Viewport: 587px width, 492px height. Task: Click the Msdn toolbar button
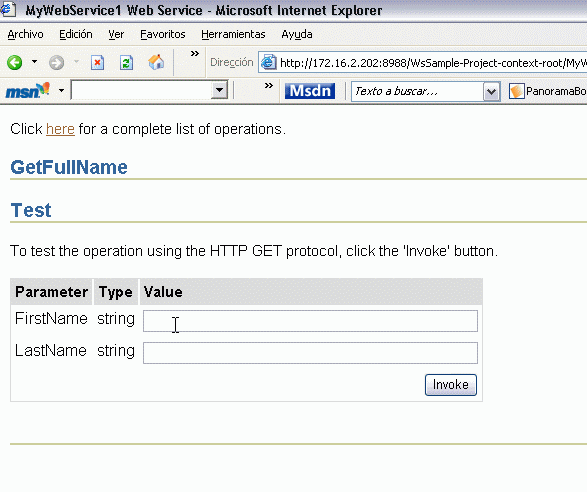pyautogui.click(x=310, y=91)
